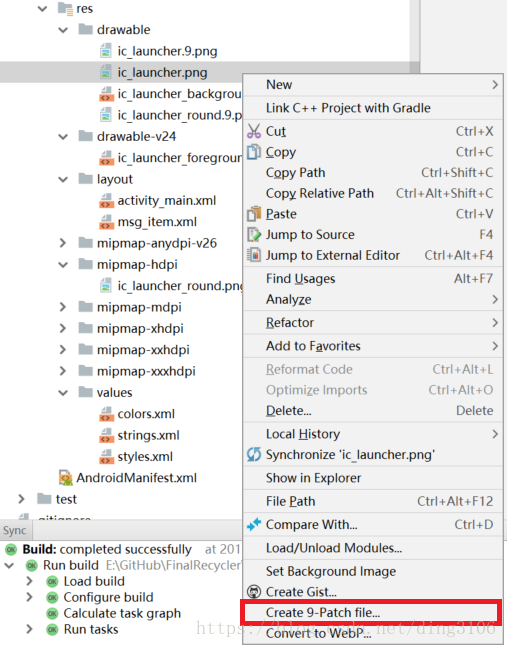The image size is (507, 648).
Task: Click the ic_launcher.9.png image file icon
Action: coord(106,51)
